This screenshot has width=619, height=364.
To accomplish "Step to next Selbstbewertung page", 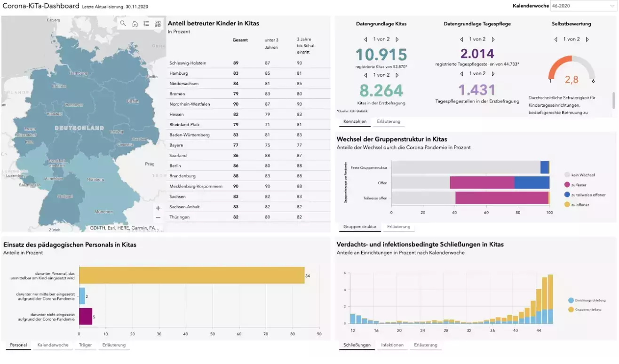I will click(587, 39).
